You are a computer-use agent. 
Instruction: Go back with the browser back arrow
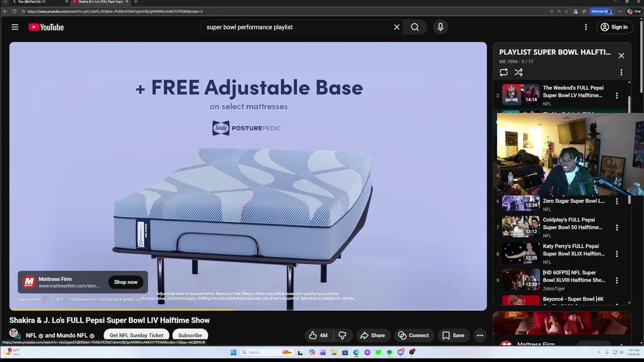(x=5, y=11)
